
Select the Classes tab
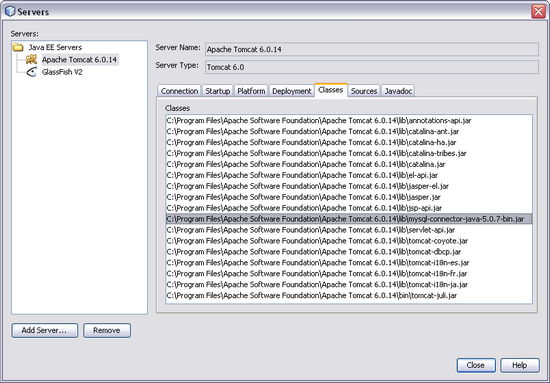[x=331, y=90]
